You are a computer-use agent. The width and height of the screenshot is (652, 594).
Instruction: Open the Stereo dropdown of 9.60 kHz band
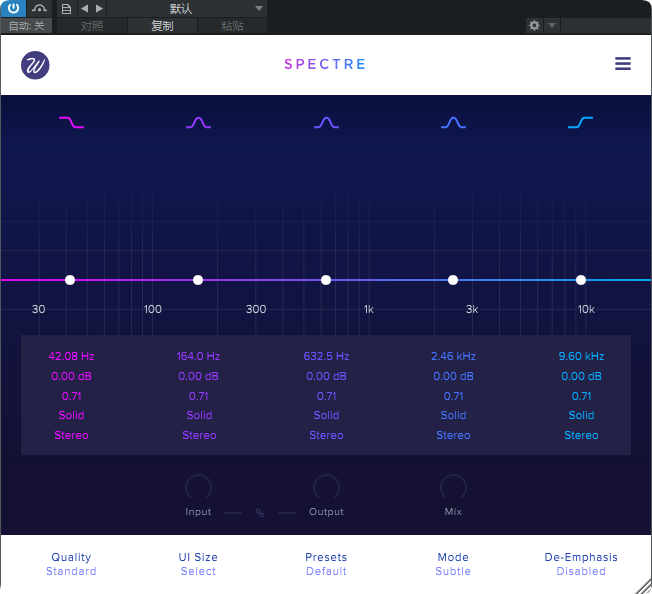pos(581,435)
